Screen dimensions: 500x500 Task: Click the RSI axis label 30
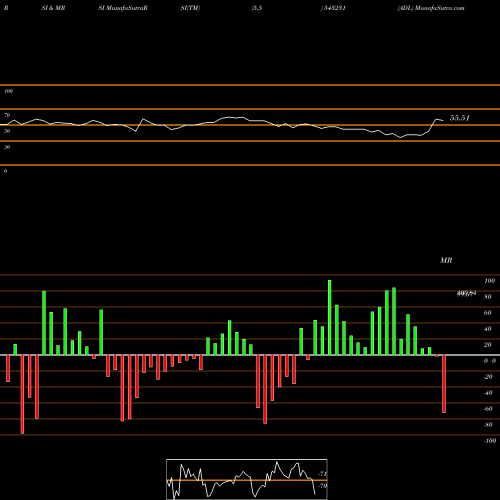[x=7, y=147]
